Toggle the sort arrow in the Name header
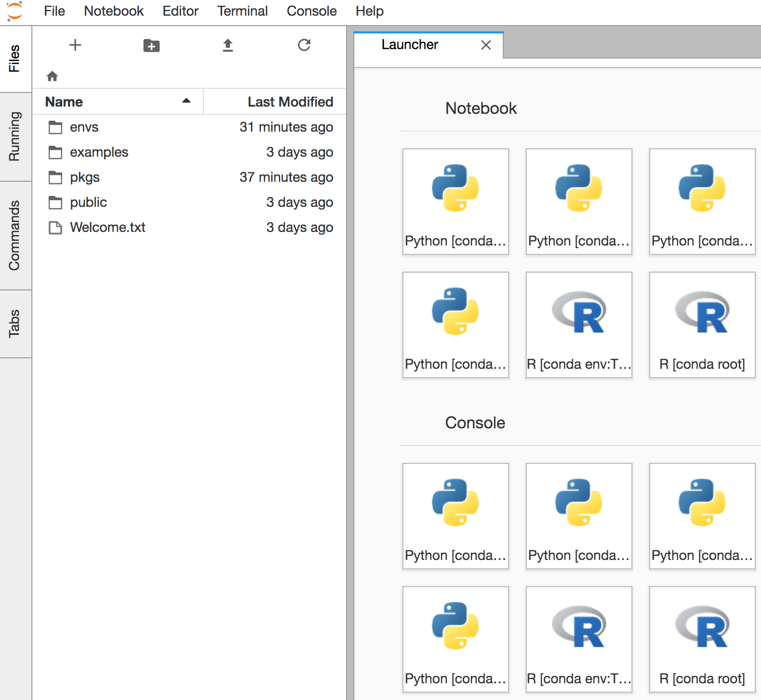This screenshot has width=761, height=700. click(186, 101)
